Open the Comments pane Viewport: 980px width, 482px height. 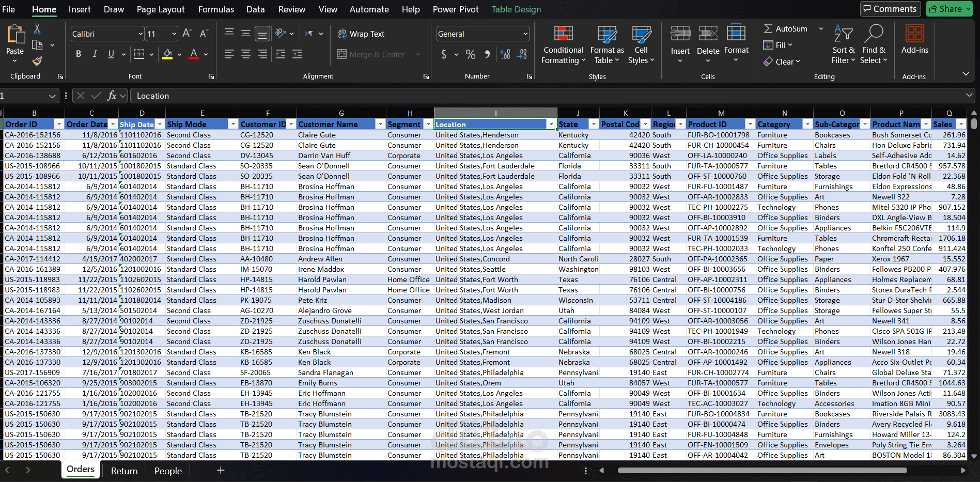890,9
